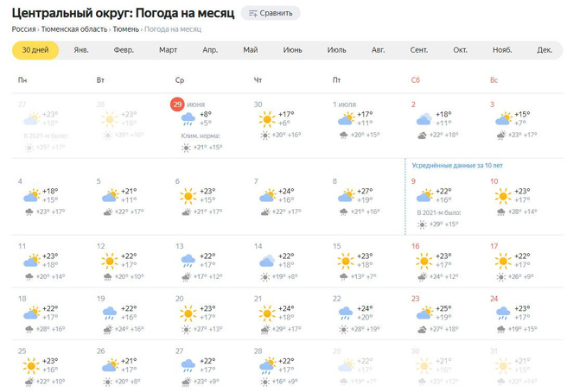Select the Сент. month tab
The height and width of the screenshot is (392, 567).
click(x=419, y=49)
